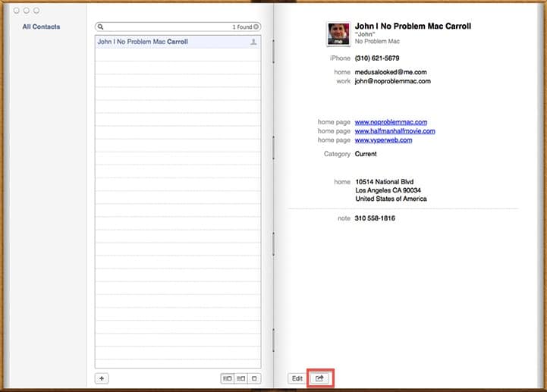Click the window zoom button
547x392 pixels.
coord(36,11)
